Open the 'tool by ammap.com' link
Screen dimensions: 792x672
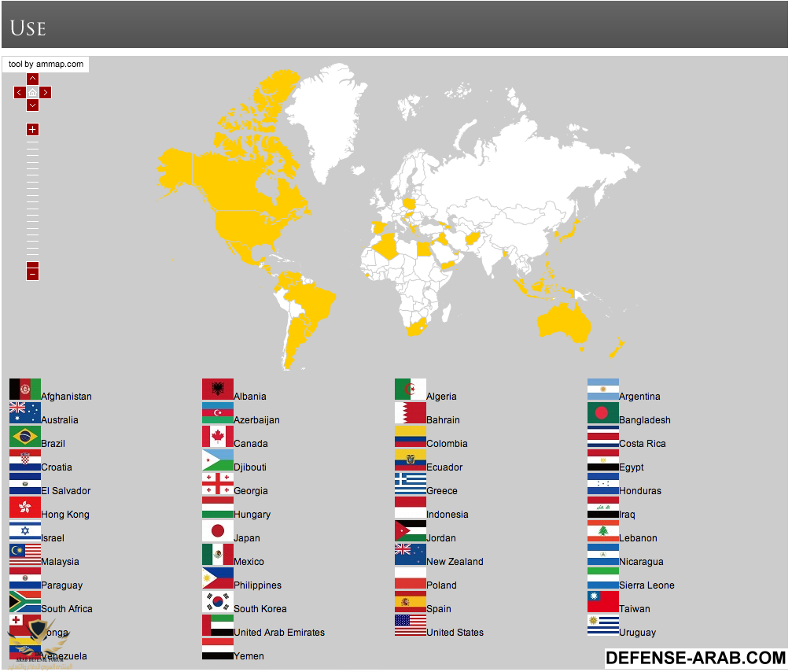(46, 65)
